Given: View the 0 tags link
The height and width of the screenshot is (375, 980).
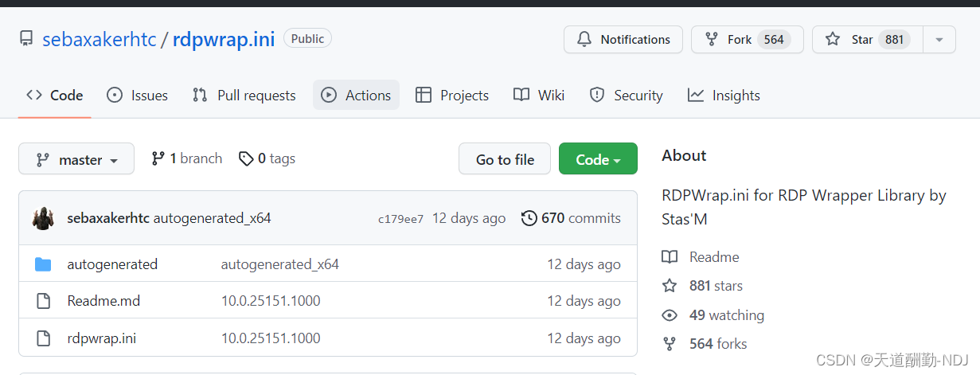Looking at the screenshot, I should (x=267, y=158).
